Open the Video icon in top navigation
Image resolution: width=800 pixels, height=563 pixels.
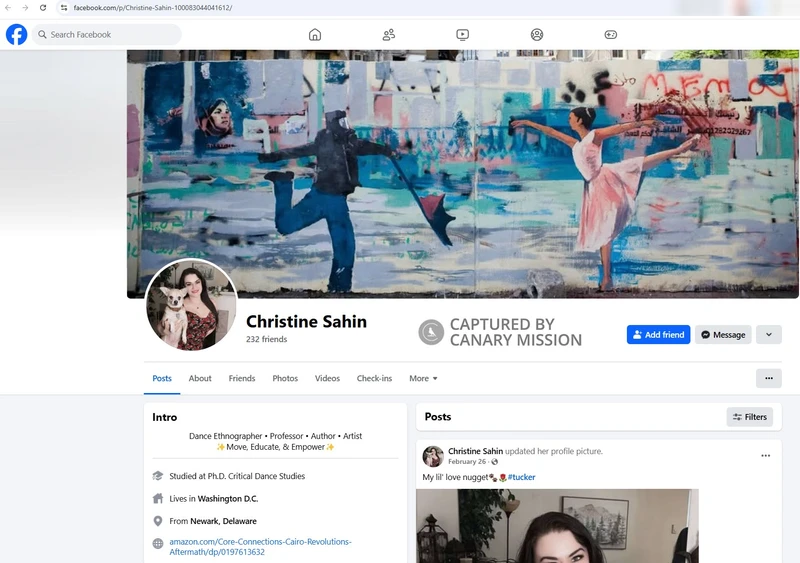[x=463, y=35]
